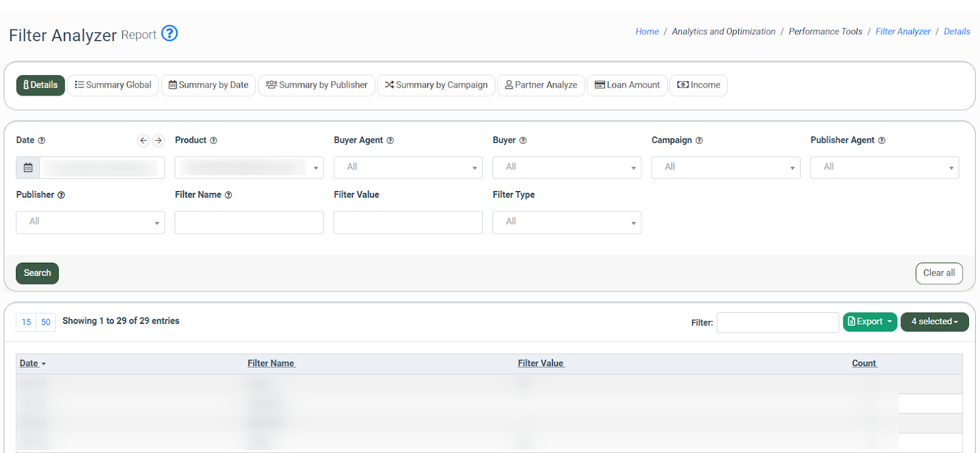This screenshot has width=980, height=453.
Task: Advance date with right arrow icon
Action: 159,140
